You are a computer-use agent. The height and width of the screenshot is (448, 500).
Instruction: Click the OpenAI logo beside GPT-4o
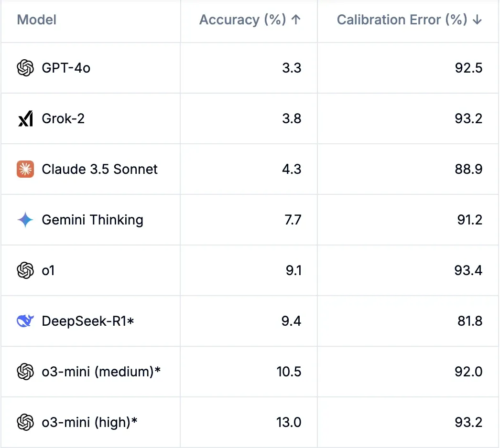pos(25,68)
